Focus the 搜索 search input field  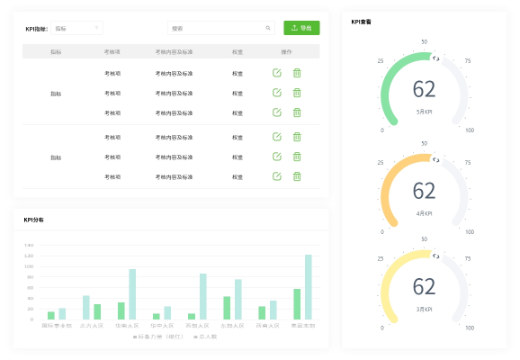pyautogui.click(x=221, y=28)
